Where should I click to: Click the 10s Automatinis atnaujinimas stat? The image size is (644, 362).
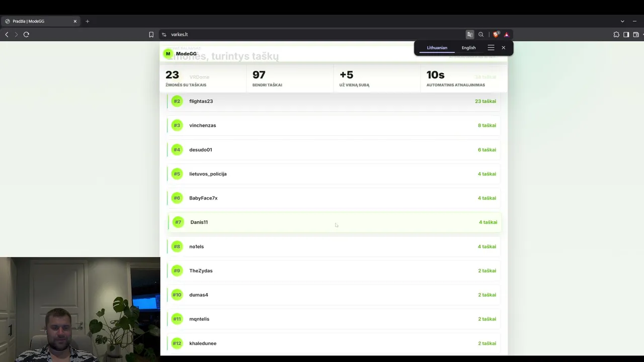[x=464, y=78]
